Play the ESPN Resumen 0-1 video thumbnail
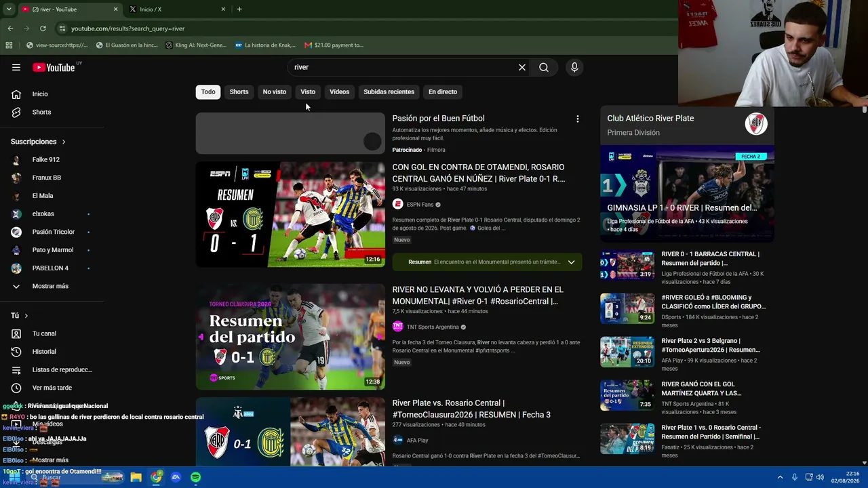Image resolution: width=868 pixels, height=488 pixels. 290,214
